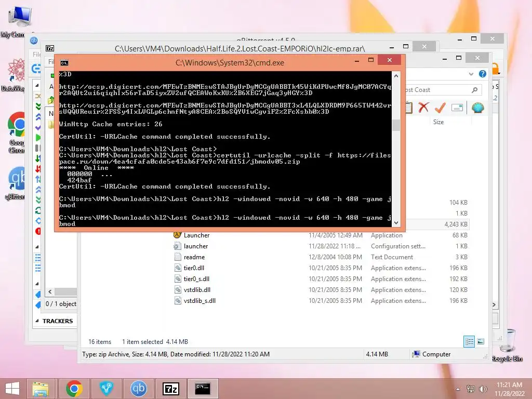The height and width of the screenshot is (399, 532).
Task: Open Google Chrome from the taskbar
Action: [74, 389]
